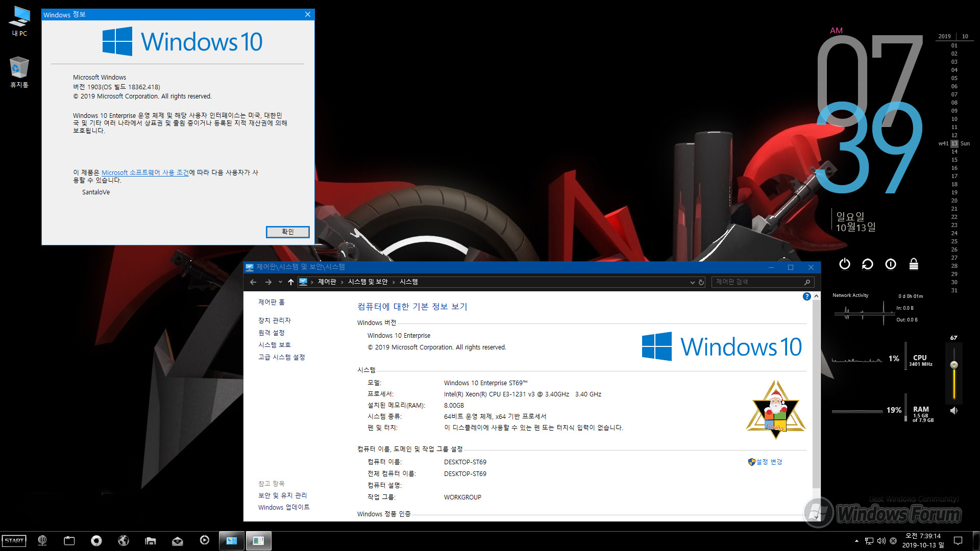Adjust the yellow volume slider knob

pos(954,365)
